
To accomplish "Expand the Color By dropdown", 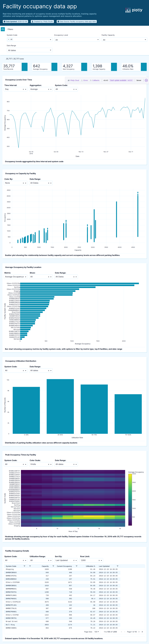I will [x=25, y=183].
